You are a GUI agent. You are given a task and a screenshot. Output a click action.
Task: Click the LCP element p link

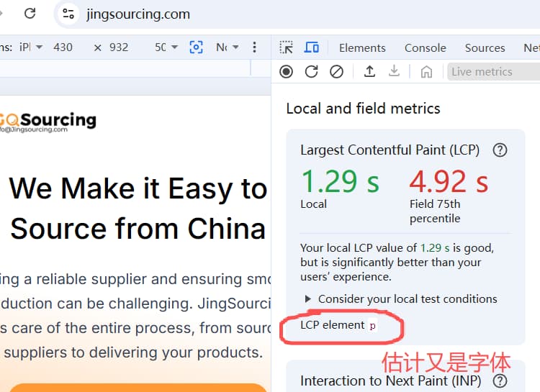pyautogui.click(x=373, y=326)
